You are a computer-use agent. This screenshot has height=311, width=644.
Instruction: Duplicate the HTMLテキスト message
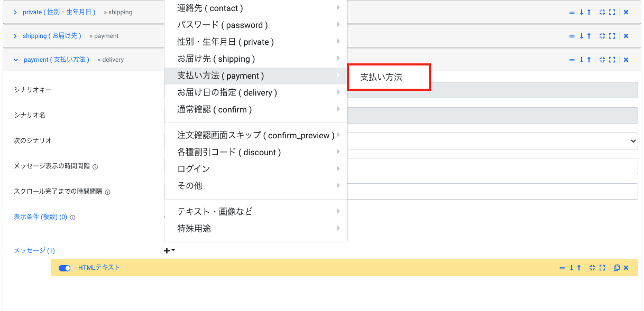[617, 268]
